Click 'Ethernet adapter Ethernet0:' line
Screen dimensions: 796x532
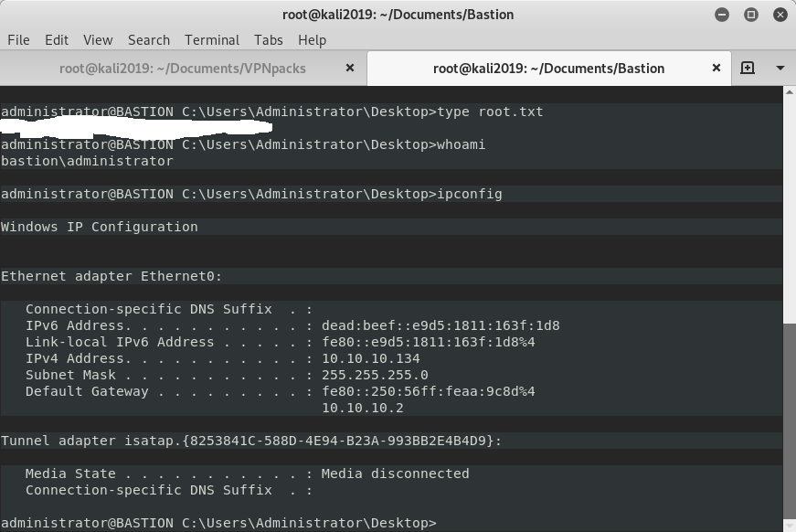click(111, 276)
